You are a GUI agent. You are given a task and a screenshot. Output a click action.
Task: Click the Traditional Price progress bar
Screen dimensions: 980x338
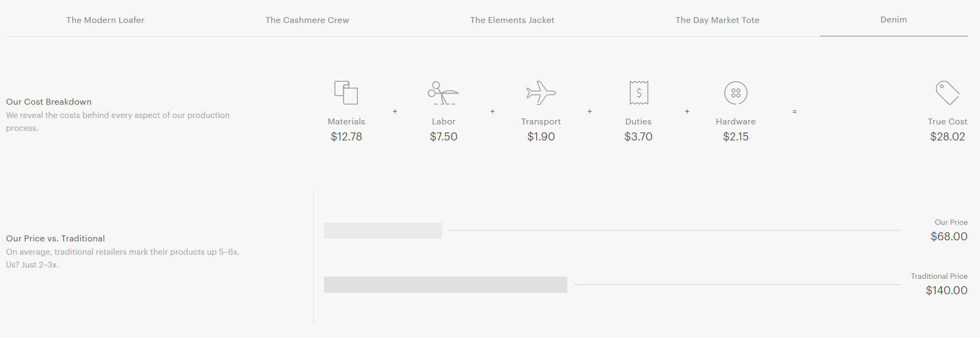[445, 285]
